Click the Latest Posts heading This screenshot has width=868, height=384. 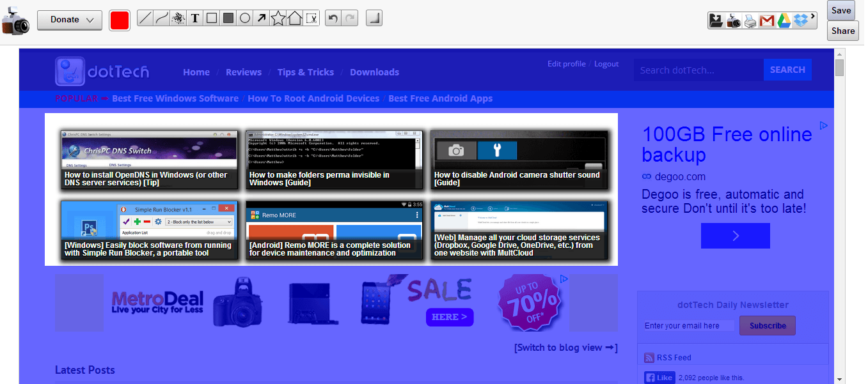[85, 370]
